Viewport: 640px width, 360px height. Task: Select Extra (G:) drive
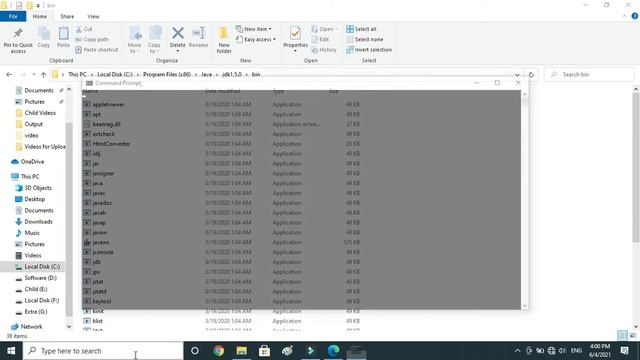31,311
